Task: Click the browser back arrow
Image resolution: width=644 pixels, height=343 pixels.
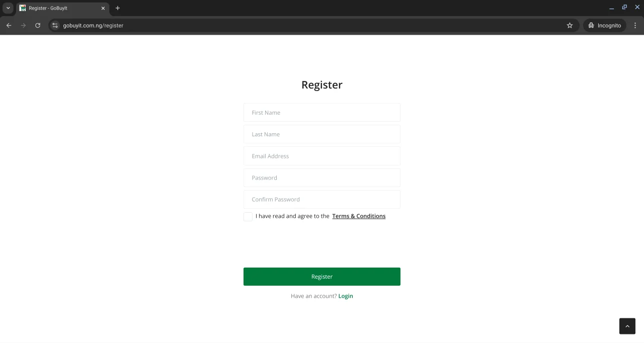Action: point(9,25)
